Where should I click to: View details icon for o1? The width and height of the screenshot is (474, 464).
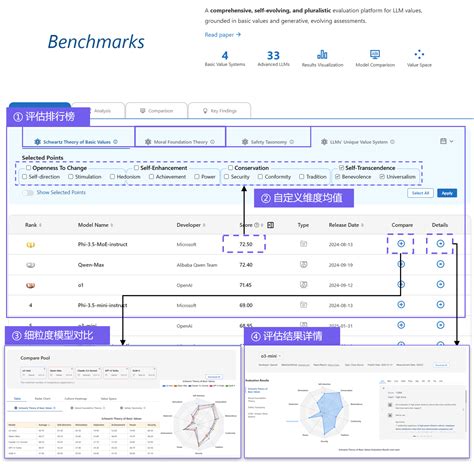440,284
